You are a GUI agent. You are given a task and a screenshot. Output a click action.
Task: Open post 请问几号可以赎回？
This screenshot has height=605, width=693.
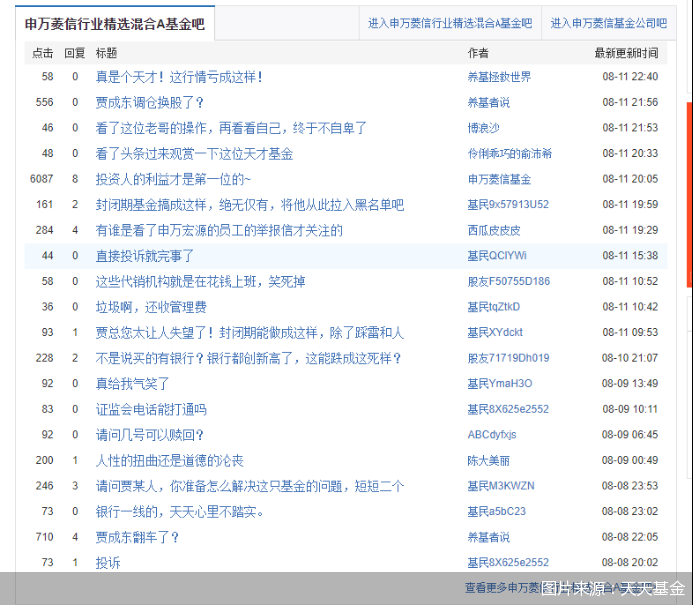[x=150, y=435]
